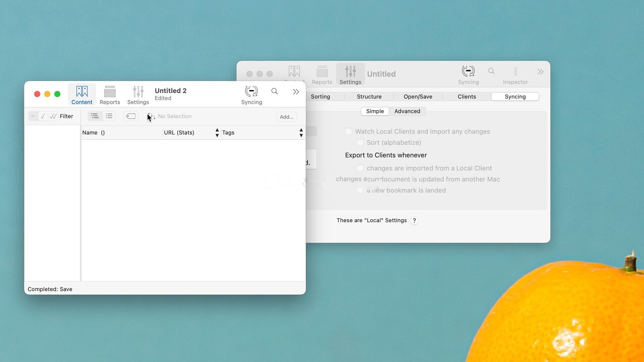Screen dimensions: 644x362
Task: Click the Settings icon in the Untitled window
Action: (350, 75)
